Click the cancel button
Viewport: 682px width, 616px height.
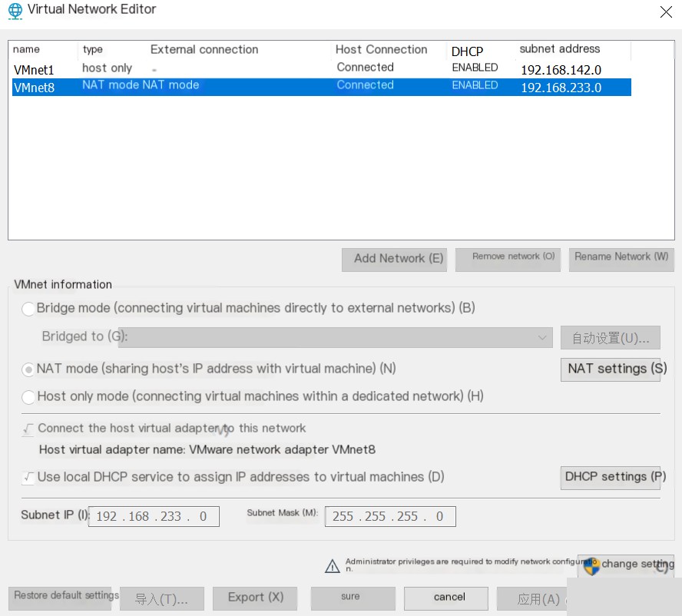[x=445, y=598]
